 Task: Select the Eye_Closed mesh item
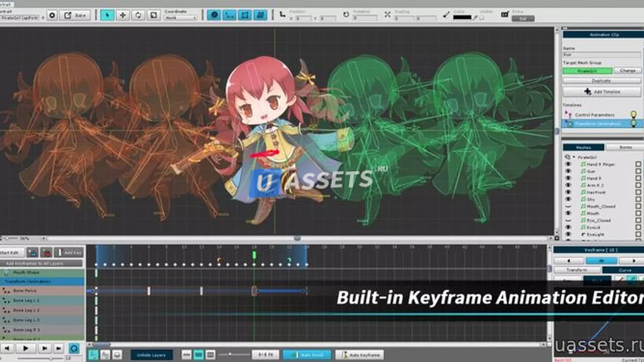click(x=599, y=221)
